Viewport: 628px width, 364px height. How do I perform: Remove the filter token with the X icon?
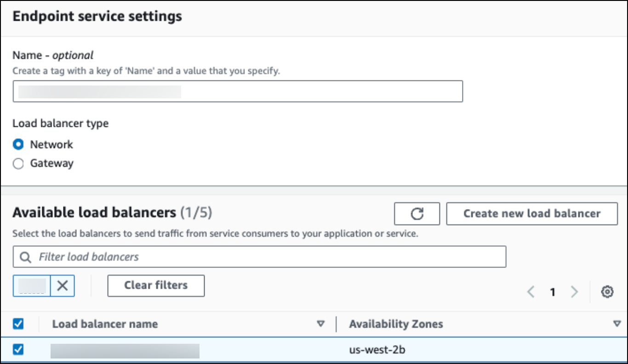click(x=63, y=286)
